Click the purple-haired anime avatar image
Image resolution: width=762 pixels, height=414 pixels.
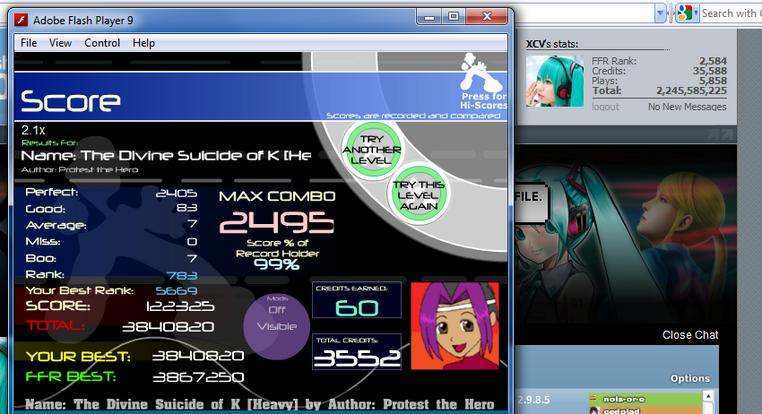click(x=455, y=326)
